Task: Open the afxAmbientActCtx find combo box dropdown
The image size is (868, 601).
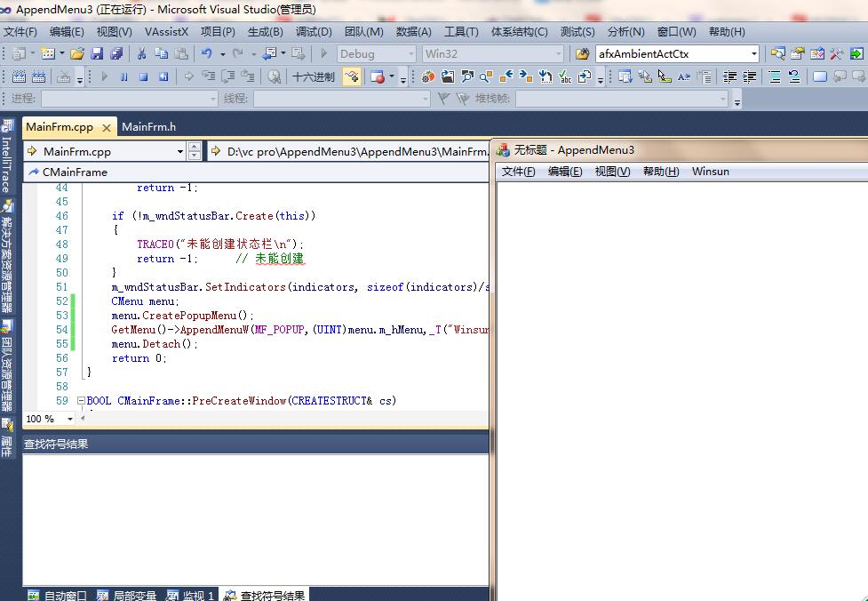Action: point(753,54)
